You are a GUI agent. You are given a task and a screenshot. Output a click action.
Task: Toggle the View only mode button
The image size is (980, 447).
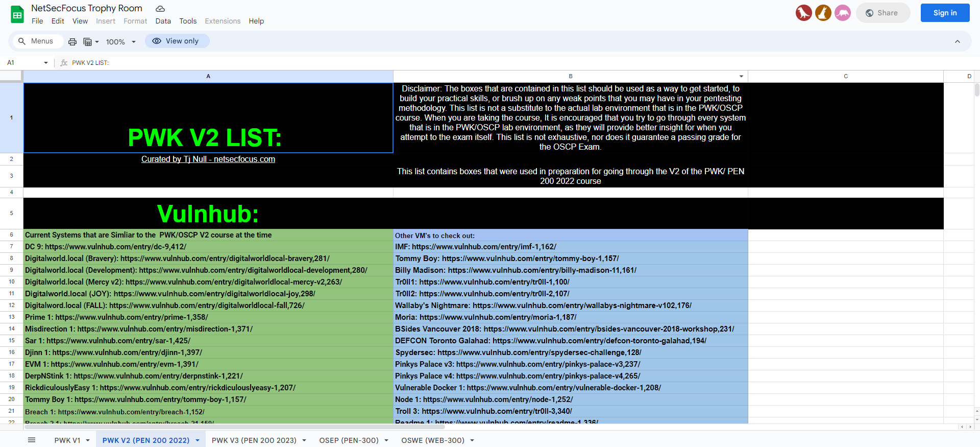pyautogui.click(x=177, y=41)
